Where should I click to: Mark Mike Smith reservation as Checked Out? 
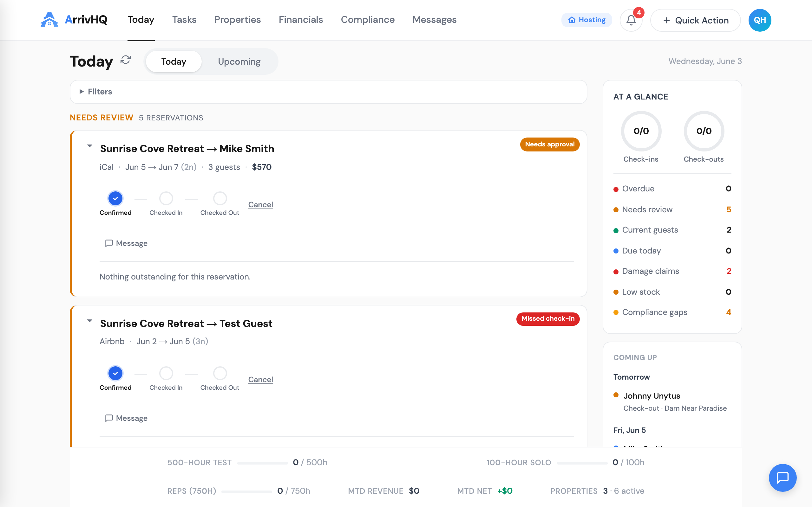[220, 198]
